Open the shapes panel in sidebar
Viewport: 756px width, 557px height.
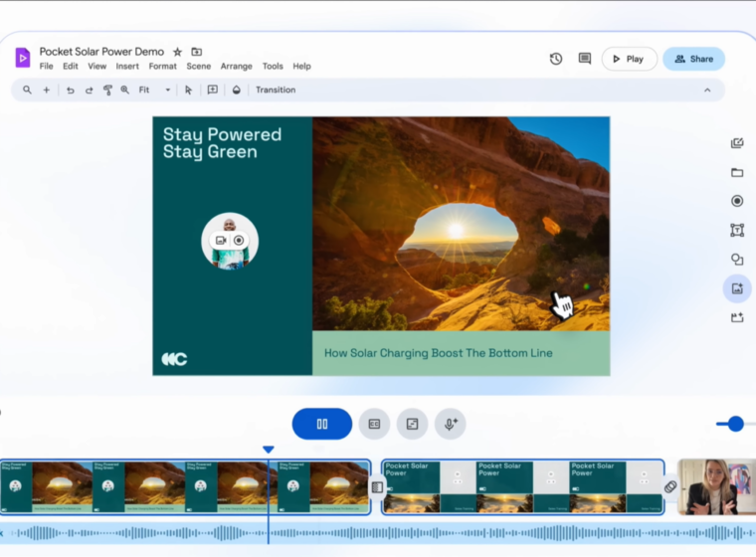(x=737, y=260)
